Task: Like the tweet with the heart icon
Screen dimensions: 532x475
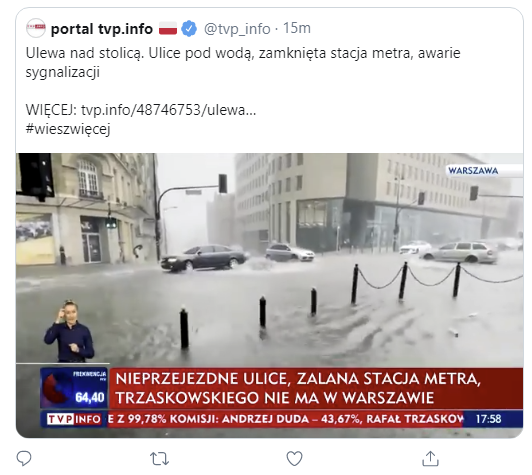Action: (294, 459)
